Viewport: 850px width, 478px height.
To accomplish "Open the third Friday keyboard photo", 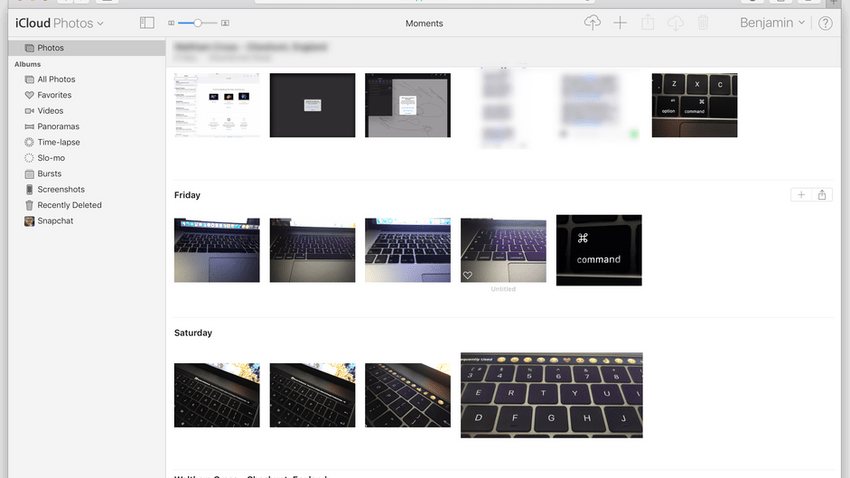I will [x=408, y=250].
